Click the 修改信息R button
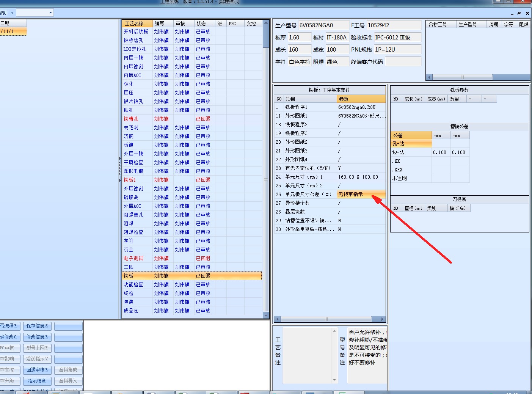The width and height of the screenshot is (532, 394). (37, 337)
